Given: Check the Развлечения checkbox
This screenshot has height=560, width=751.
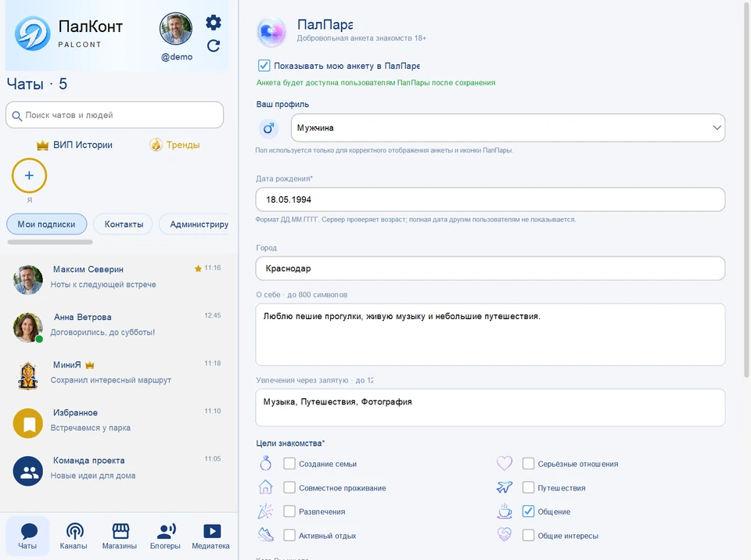Looking at the screenshot, I should (x=289, y=512).
